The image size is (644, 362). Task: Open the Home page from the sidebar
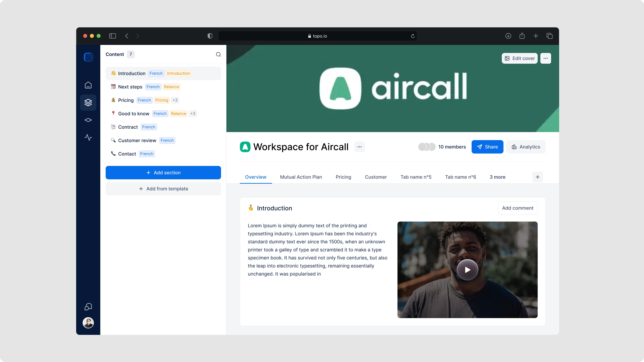[88, 85]
